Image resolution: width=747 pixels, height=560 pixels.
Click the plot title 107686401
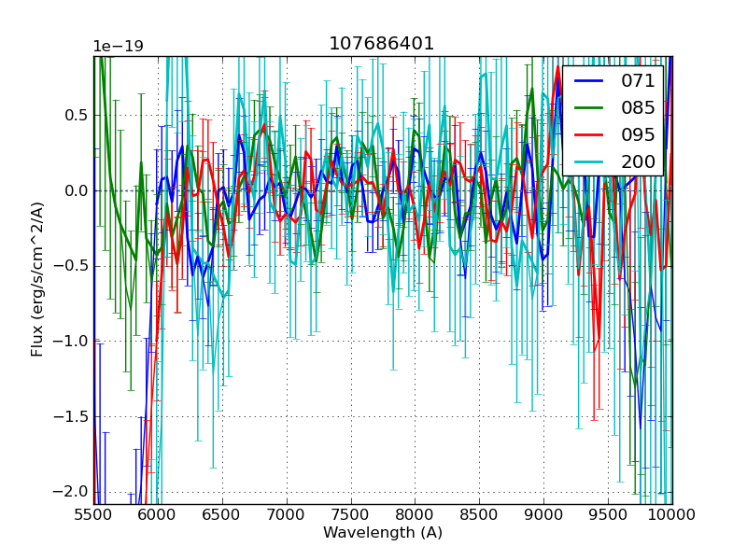382,44
